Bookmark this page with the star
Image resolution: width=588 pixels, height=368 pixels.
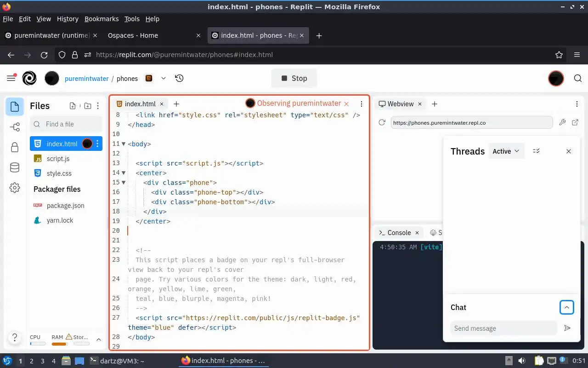coord(559,55)
